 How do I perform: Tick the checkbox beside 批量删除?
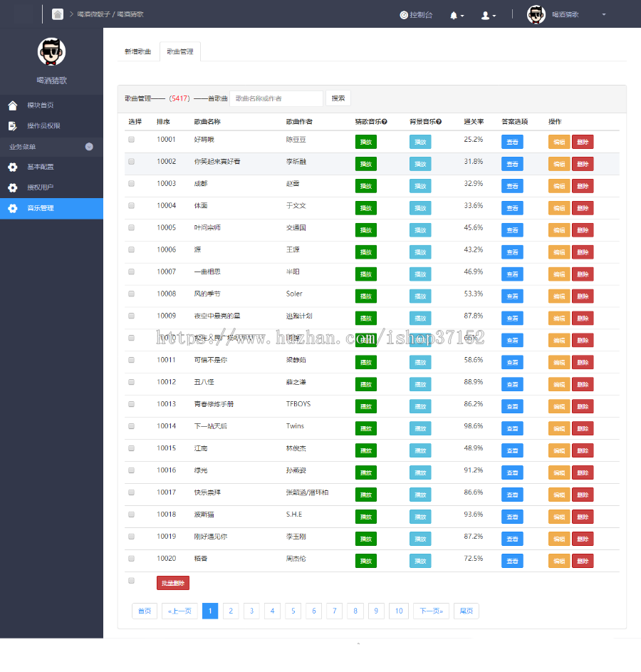click(x=131, y=581)
